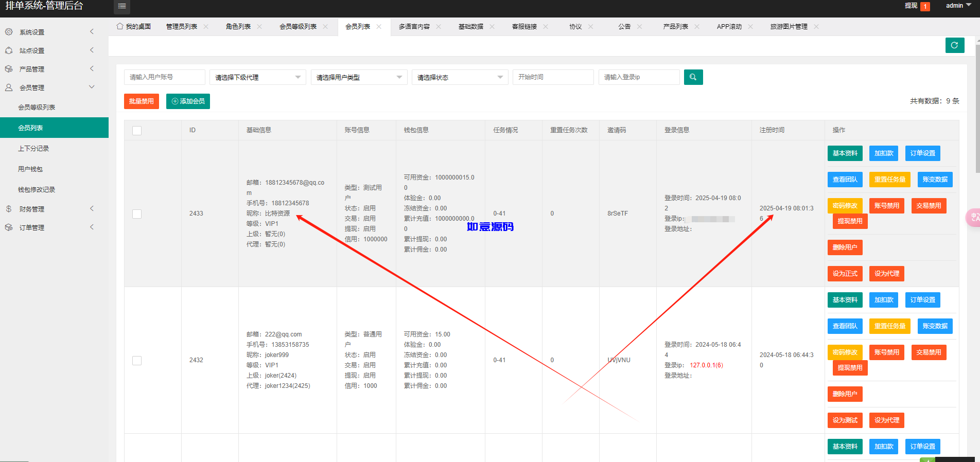980x462 pixels.
Task: Open system settings gear icon in sidebar
Action: [9, 32]
